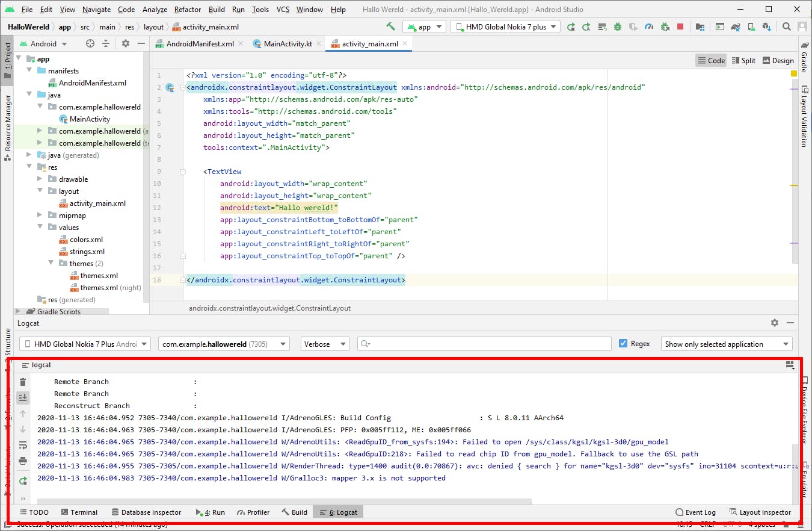
Task: Open the Terminal tool window
Action: [79, 512]
